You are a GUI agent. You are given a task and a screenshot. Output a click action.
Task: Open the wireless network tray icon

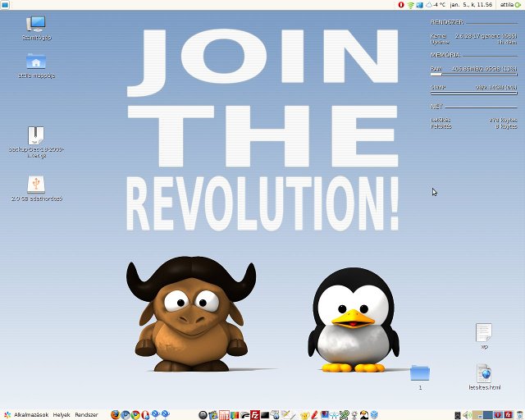click(410, 5)
